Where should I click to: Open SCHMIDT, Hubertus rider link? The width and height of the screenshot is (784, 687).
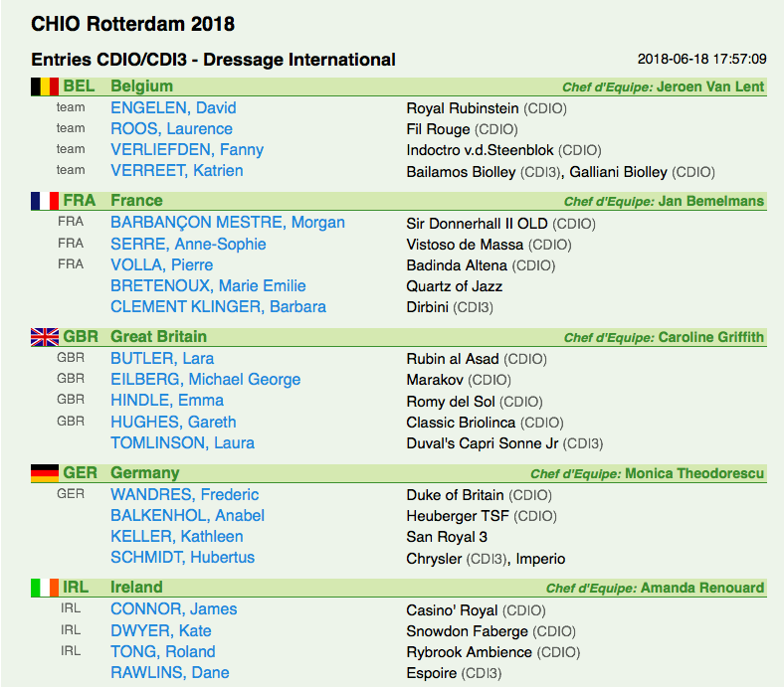[x=182, y=558]
